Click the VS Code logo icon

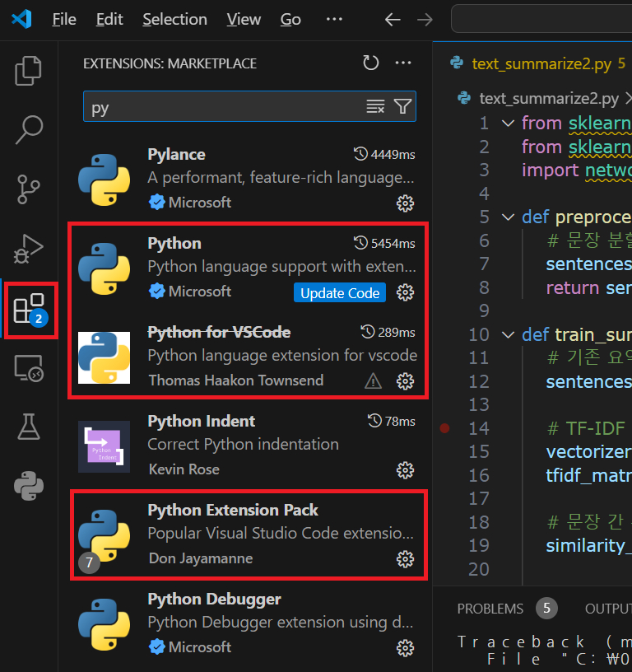pyautogui.click(x=21, y=19)
